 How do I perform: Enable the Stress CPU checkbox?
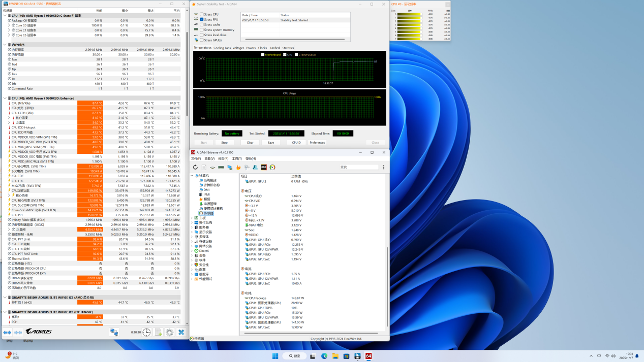tap(202, 14)
